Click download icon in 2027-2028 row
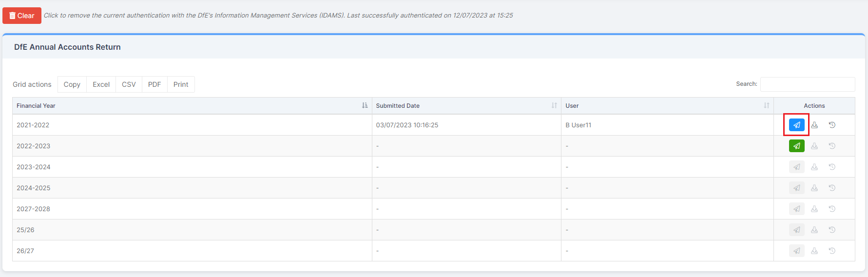Image resolution: width=868 pixels, height=277 pixels. click(x=814, y=209)
